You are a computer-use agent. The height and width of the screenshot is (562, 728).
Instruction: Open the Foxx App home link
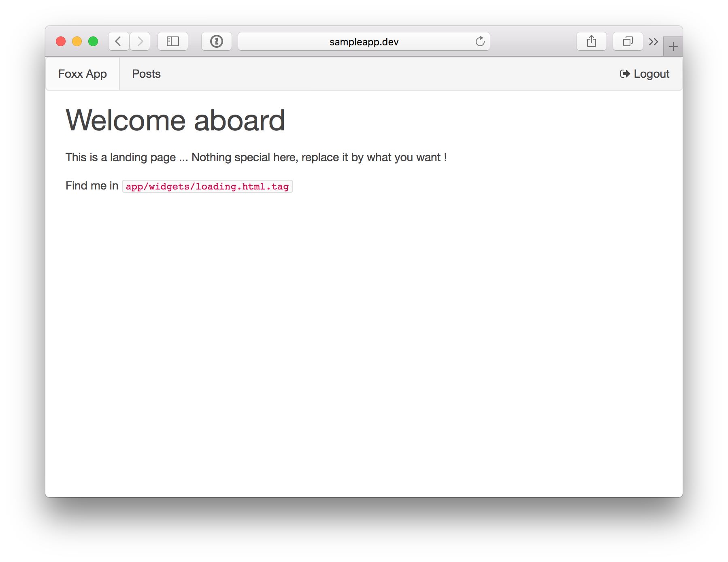(83, 74)
